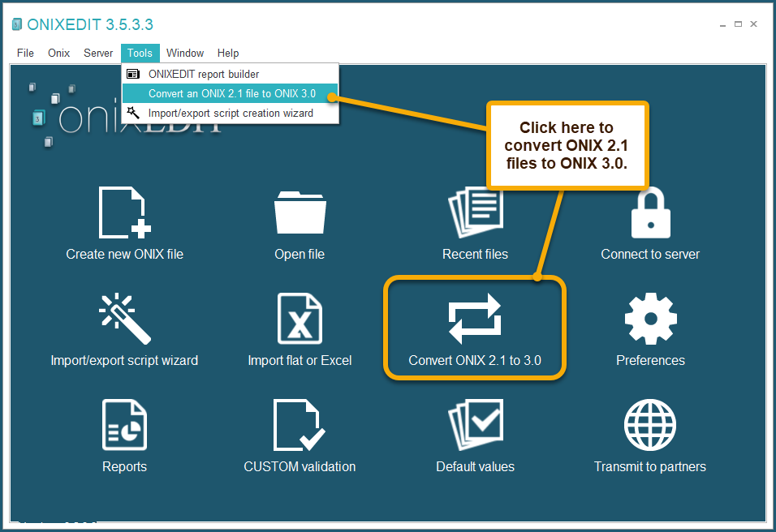Click the Transmit to partners label
776x532 pixels.
[650, 467]
